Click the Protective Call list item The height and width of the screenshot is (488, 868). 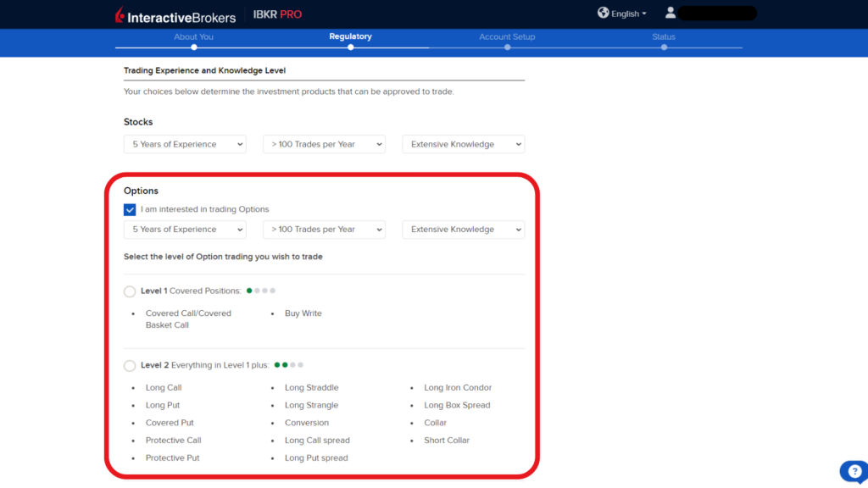pos(173,441)
